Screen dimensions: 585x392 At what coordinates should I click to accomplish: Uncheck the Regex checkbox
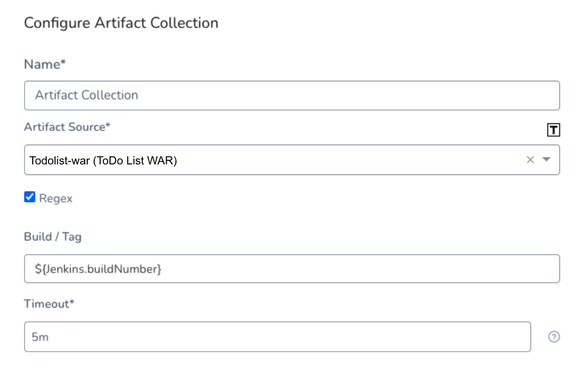pos(30,197)
